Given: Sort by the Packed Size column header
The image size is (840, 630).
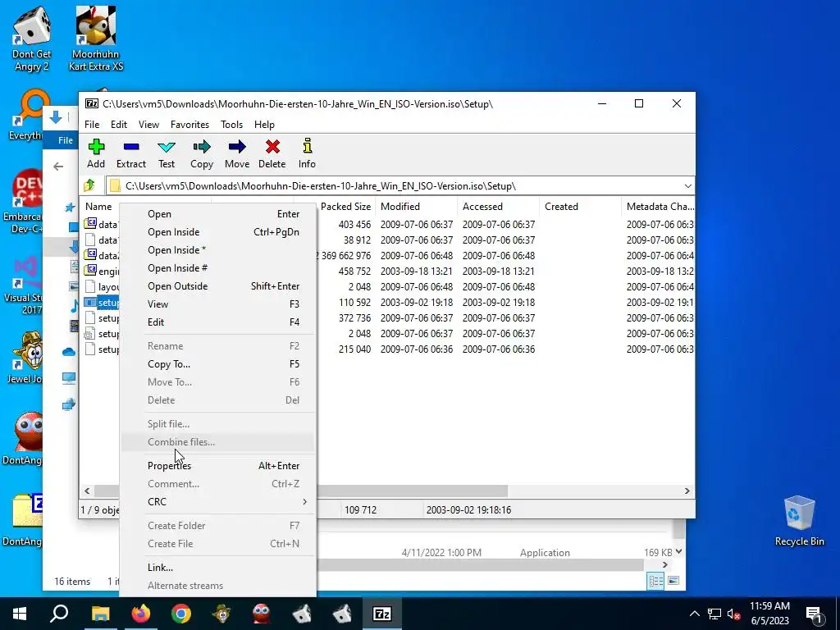Looking at the screenshot, I should click(x=346, y=206).
